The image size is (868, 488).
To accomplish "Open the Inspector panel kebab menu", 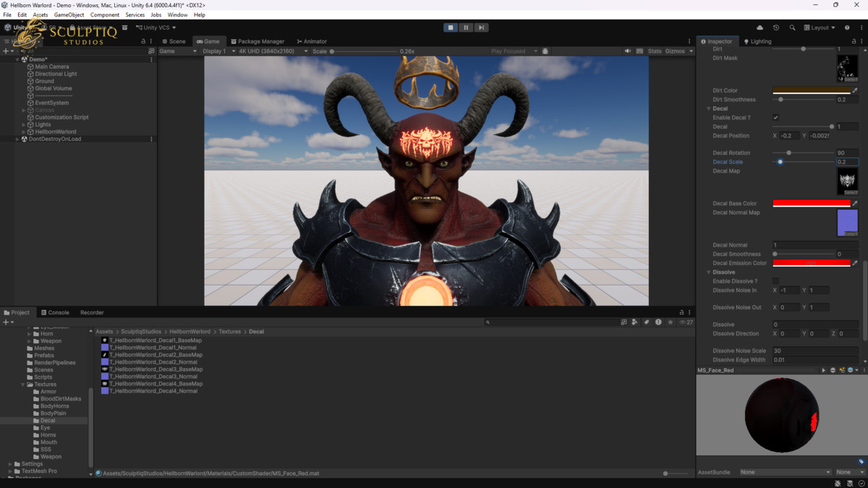I will point(861,41).
